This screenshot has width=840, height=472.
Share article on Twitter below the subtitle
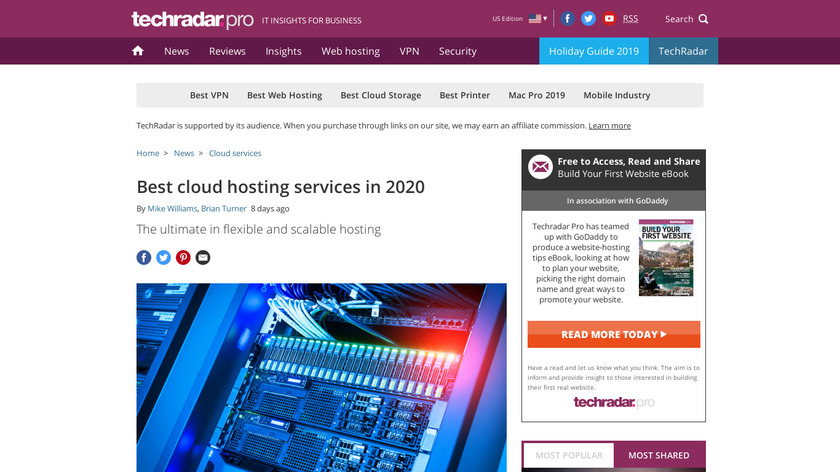(x=163, y=258)
